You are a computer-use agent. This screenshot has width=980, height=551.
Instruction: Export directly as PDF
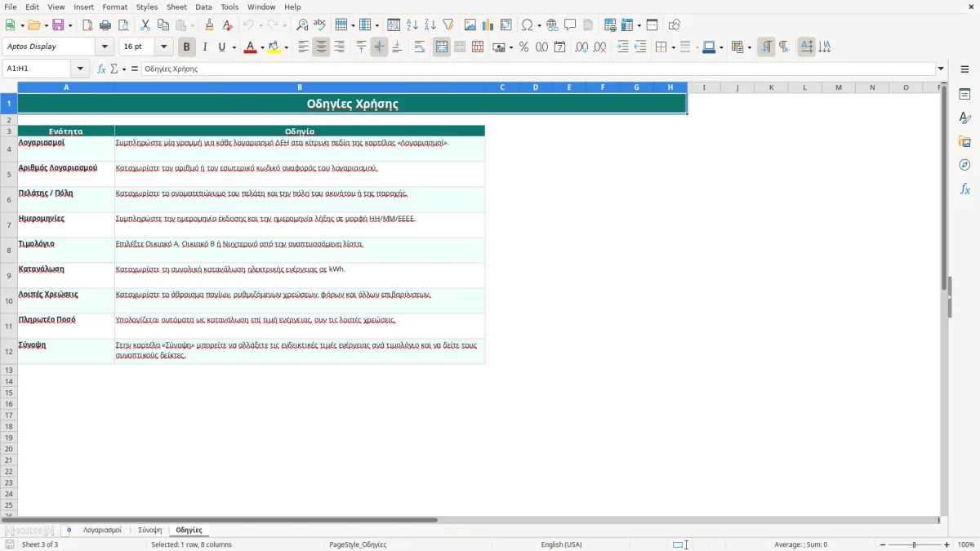[x=87, y=25]
